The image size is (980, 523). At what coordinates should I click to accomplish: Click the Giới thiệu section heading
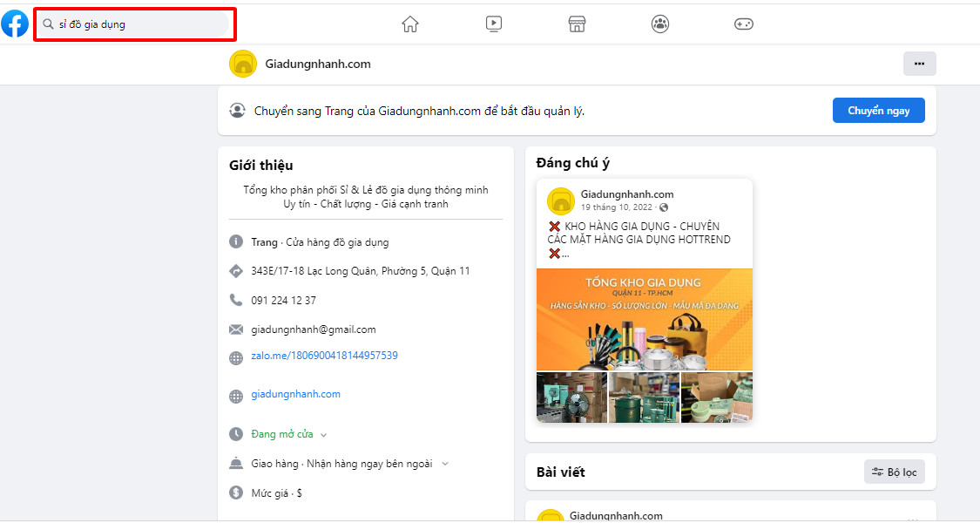[x=260, y=165]
